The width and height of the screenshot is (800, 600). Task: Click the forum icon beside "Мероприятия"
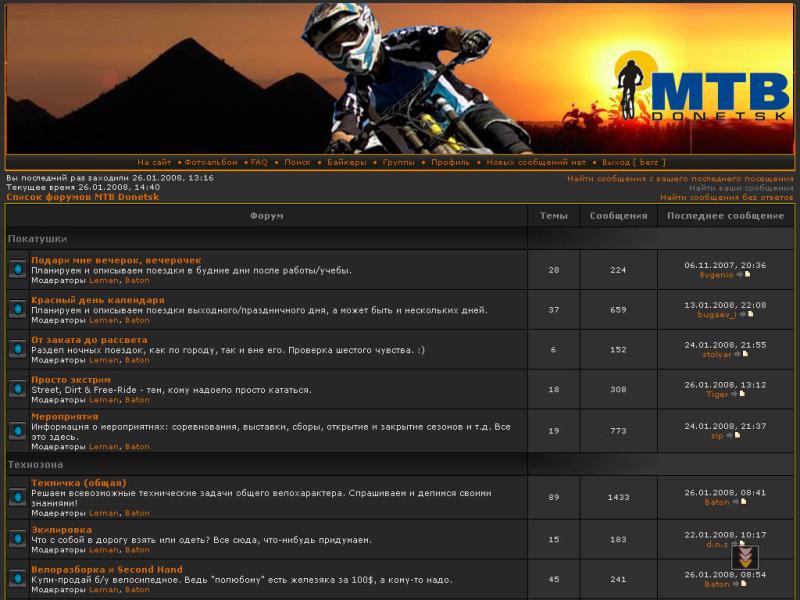(x=17, y=430)
